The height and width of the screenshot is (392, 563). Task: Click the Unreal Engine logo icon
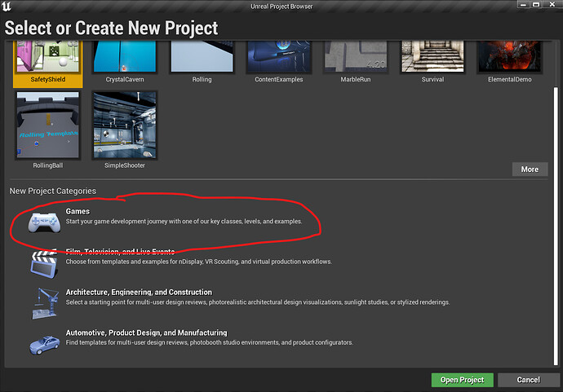(x=7, y=6)
